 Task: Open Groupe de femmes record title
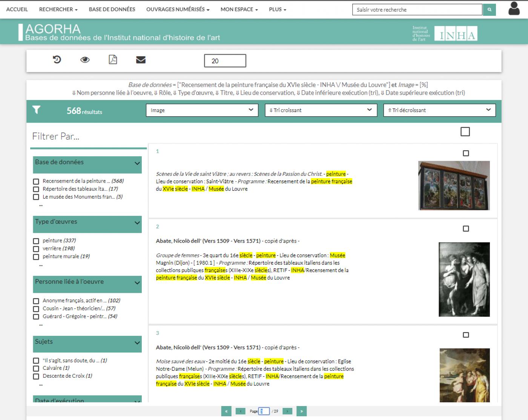178,255
